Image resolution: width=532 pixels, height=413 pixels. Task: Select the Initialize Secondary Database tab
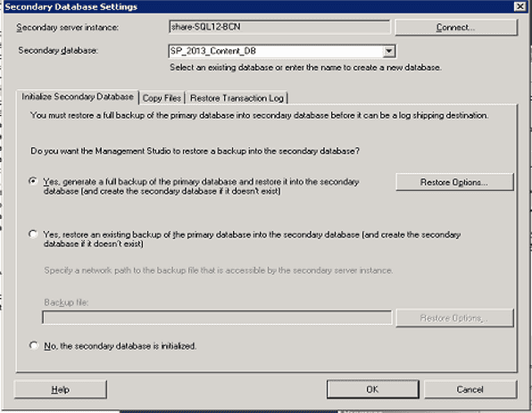click(x=78, y=97)
